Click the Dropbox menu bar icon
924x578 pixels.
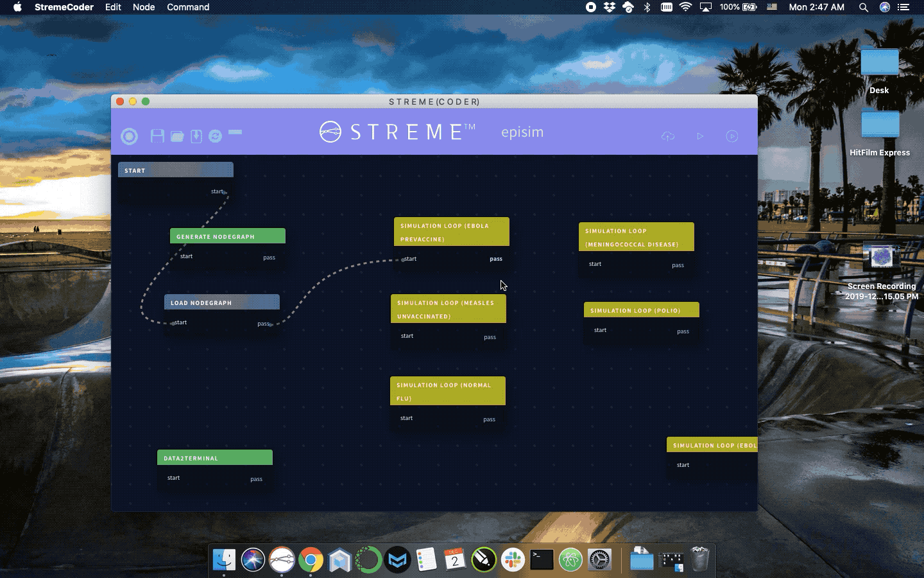[610, 7]
